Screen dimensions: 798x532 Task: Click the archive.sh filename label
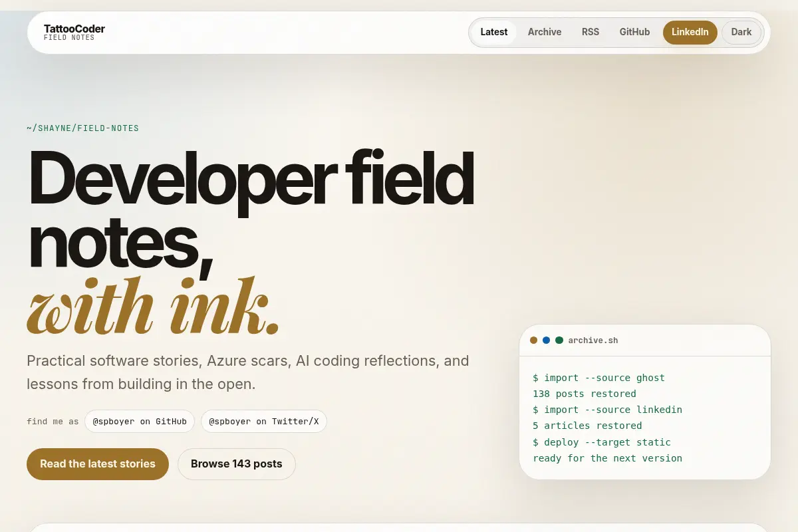(593, 340)
